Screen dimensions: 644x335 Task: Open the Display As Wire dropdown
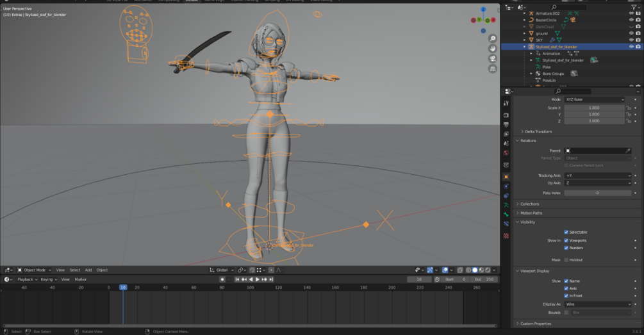click(598, 304)
